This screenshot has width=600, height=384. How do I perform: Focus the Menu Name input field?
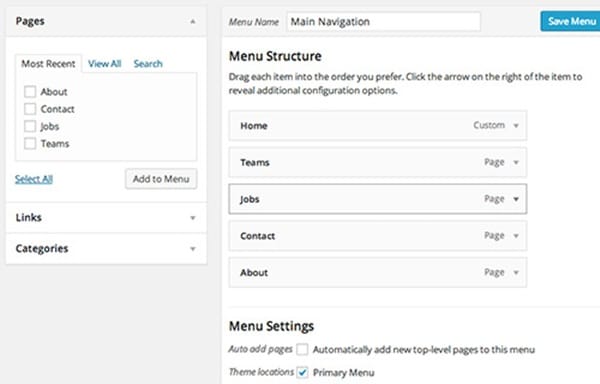point(383,21)
